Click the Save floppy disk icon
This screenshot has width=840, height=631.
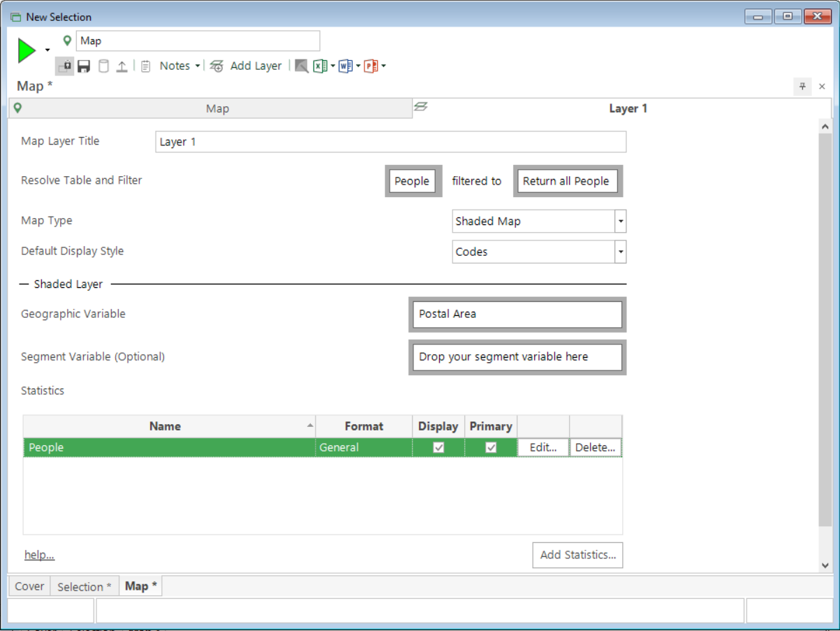point(84,66)
